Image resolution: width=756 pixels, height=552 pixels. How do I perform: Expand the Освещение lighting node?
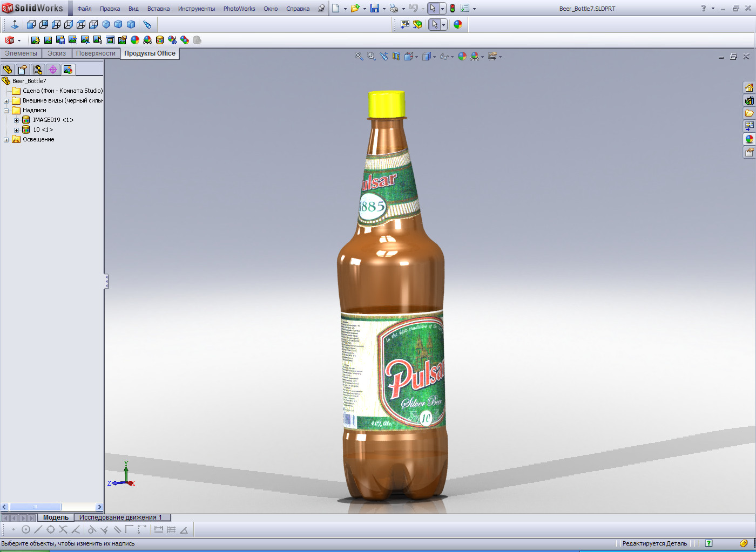tap(6, 140)
